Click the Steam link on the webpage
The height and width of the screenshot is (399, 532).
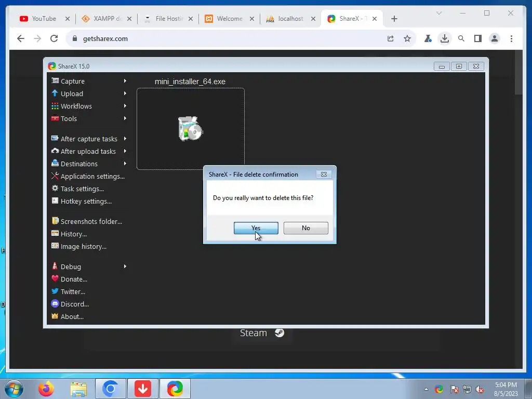(x=262, y=333)
